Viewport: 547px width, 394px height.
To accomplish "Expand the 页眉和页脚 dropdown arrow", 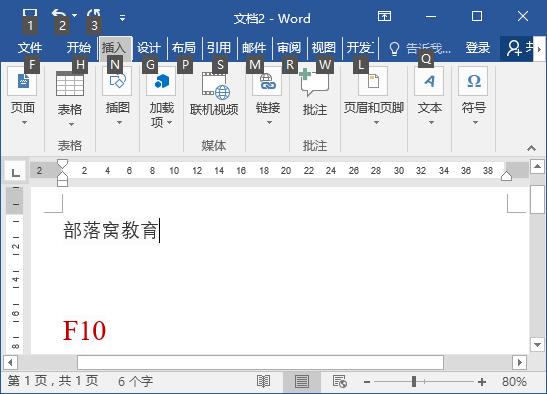I will coord(376,122).
